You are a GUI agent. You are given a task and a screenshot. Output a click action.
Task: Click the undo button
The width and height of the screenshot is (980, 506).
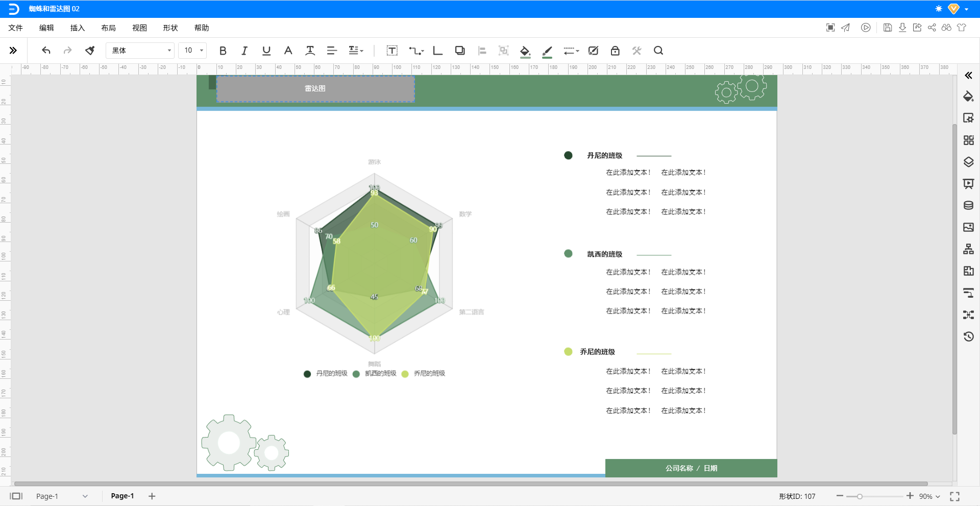46,51
